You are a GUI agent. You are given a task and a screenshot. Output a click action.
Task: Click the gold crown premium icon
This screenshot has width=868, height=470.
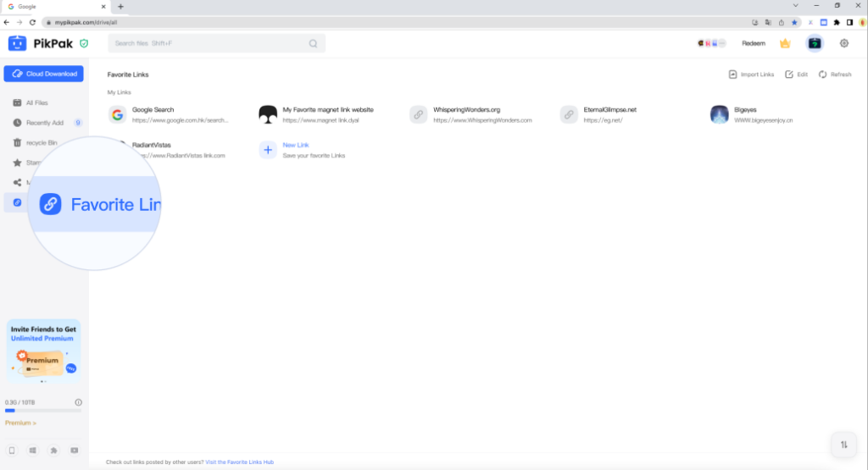(x=785, y=43)
